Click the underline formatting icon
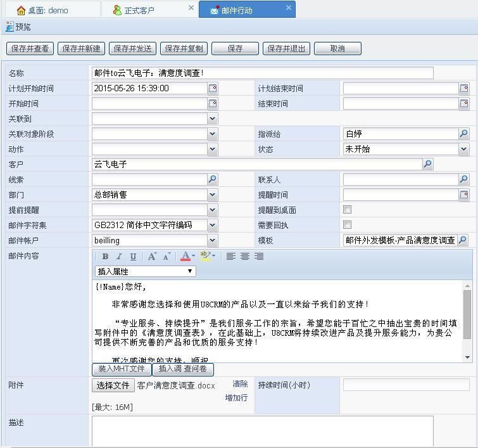 click(133, 257)
